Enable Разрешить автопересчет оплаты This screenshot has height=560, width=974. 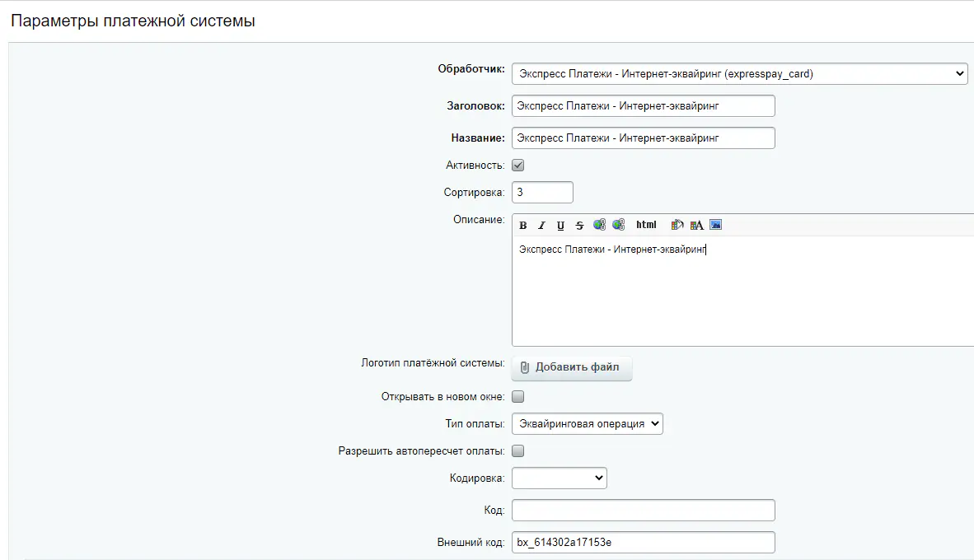point(518,450)
